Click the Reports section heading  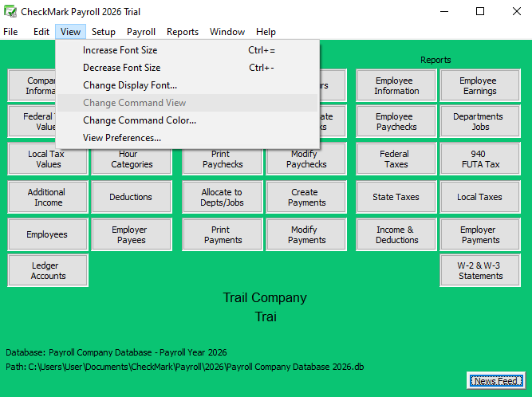coord(435,60)
